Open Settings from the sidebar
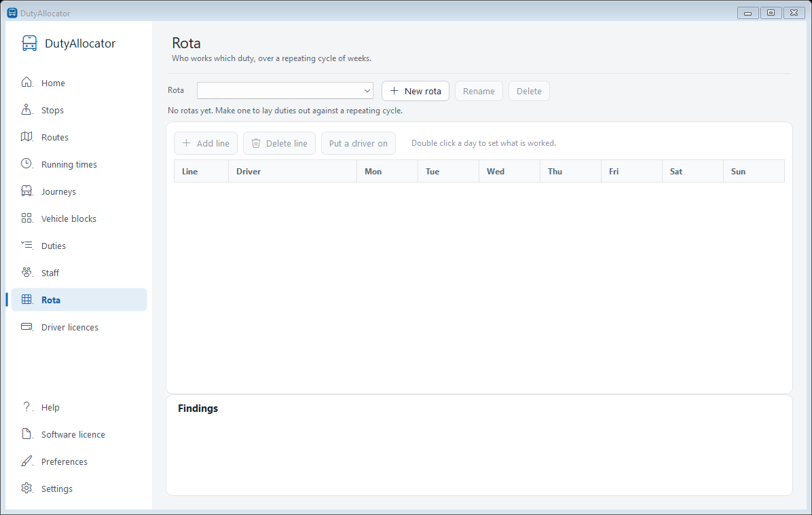 click(79, 489)
